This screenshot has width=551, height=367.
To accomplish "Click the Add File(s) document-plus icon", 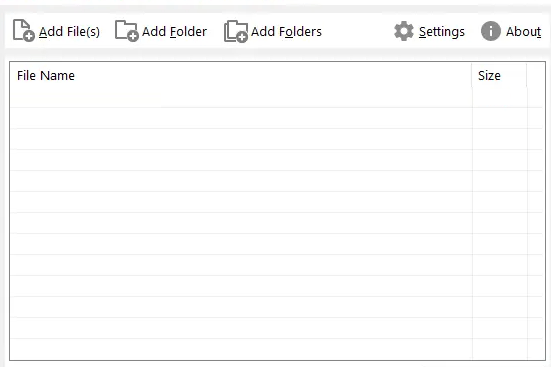I will 24,31.
